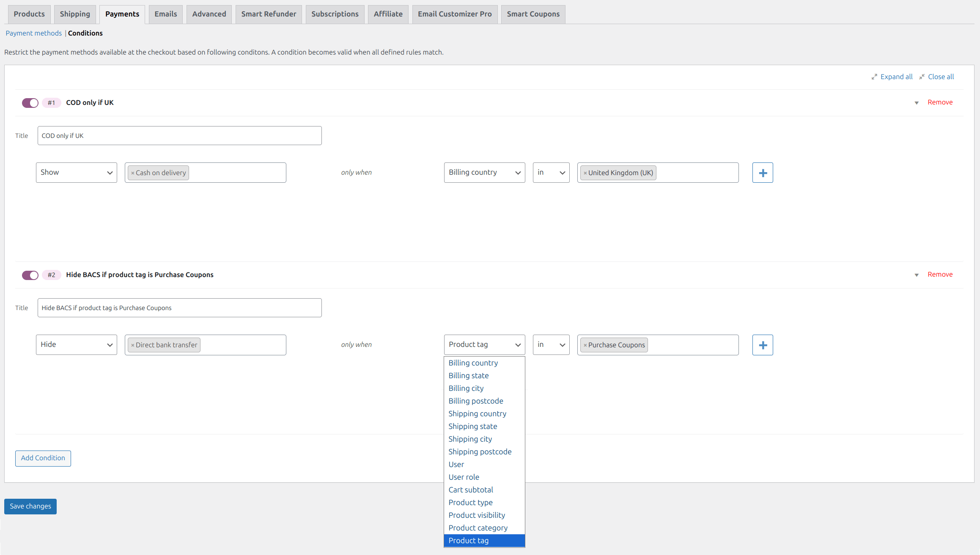
Task: Remove the Cash on delivery tag
Action: pyautogui.click(x=133, y=173)
